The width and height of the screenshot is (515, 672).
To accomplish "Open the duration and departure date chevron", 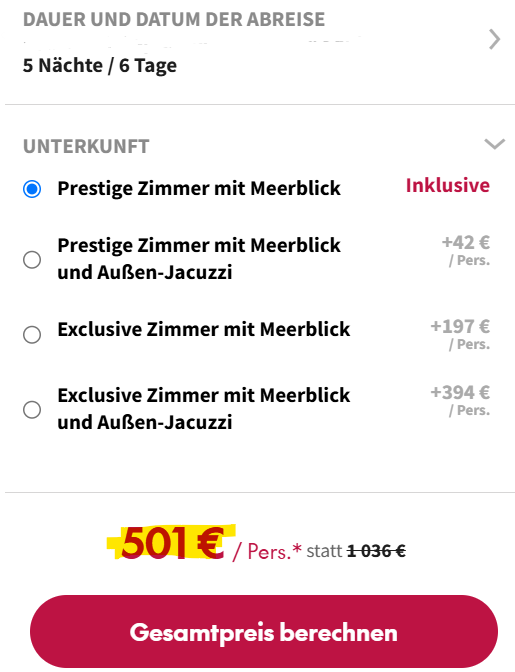I will coord(494,40).
